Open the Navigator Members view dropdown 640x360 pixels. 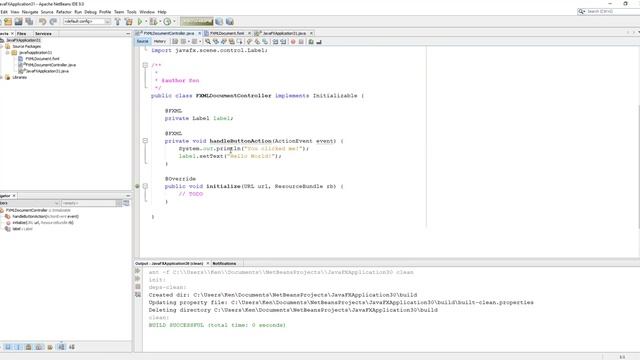[x=29, y=203]
